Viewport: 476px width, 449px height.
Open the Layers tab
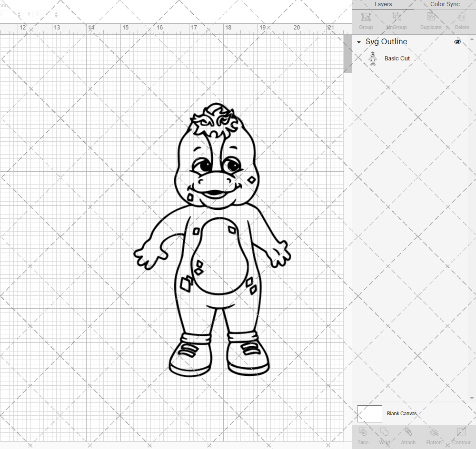coord(383,4)
